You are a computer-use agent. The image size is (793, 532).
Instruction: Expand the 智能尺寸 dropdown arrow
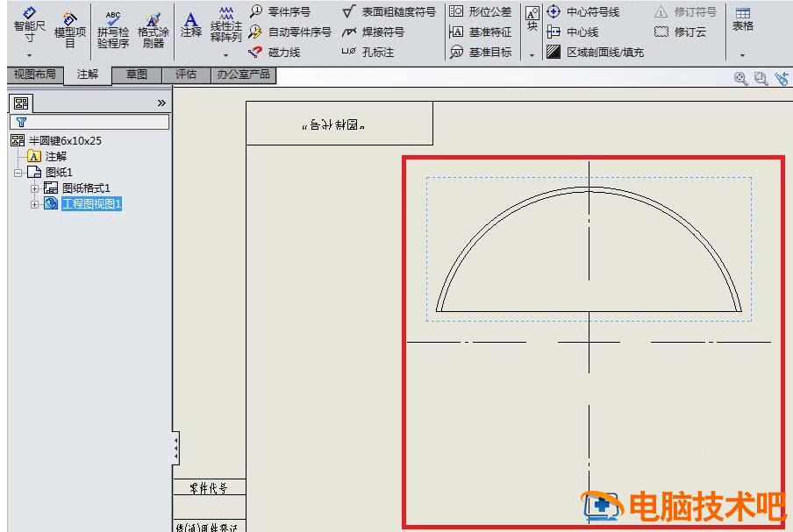pos(29,55)
